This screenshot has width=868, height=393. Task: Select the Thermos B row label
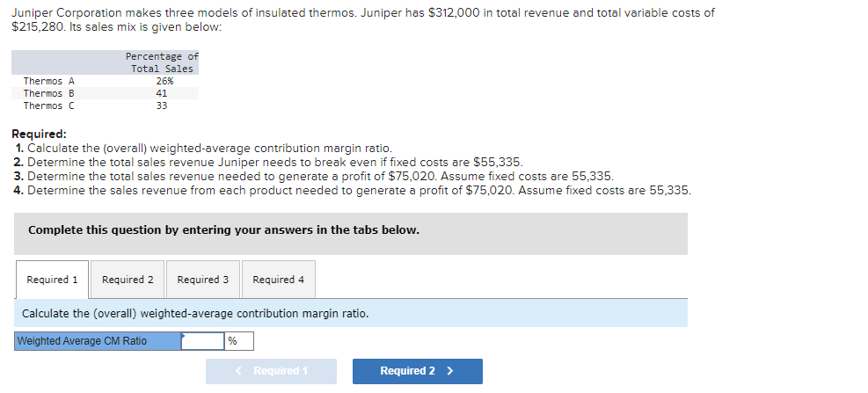pyautogui.click(x=48, y=93)
